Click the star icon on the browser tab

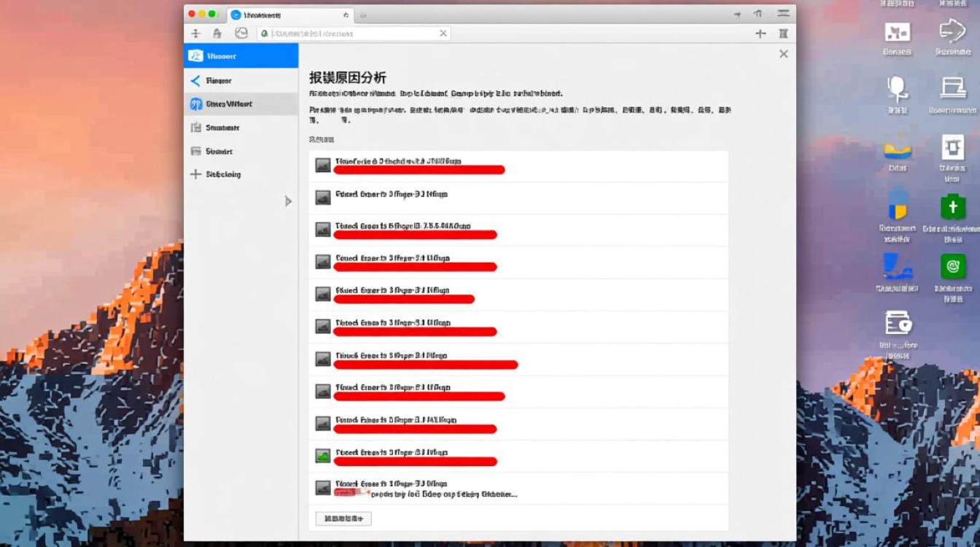346,15
